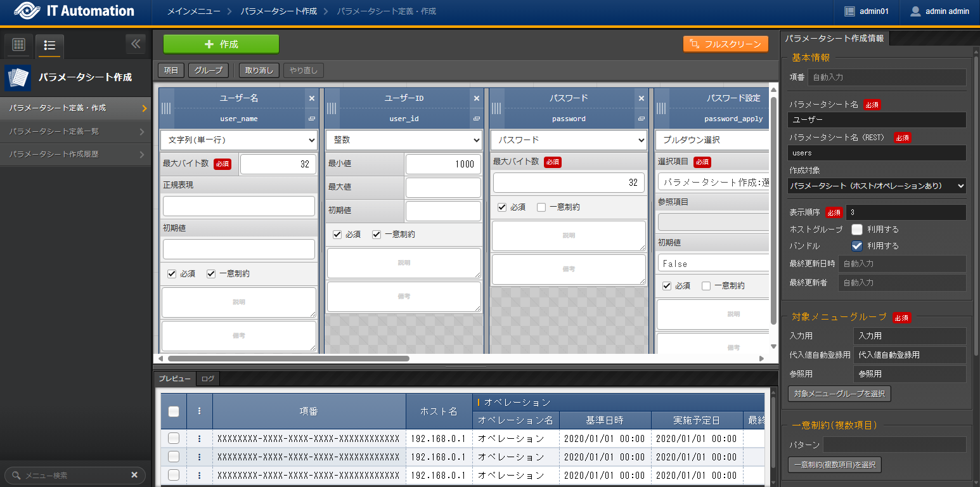Clear the menu search with X icon
The width and height of the screenshot is (980, 487).
pos(134,475)
